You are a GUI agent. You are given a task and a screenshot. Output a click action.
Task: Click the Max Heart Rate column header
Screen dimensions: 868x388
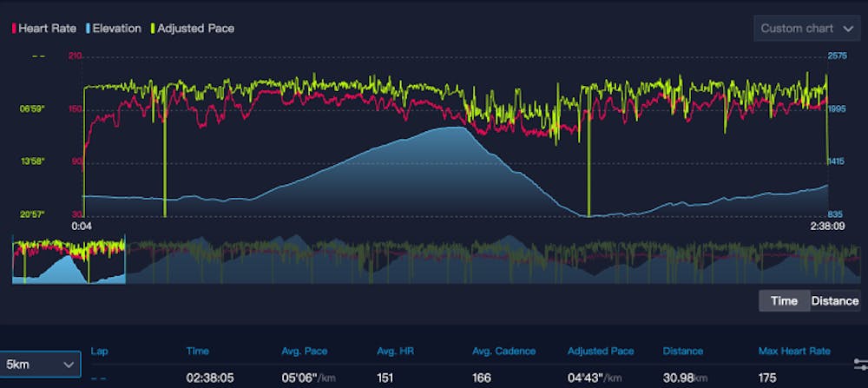pos(793,352)
